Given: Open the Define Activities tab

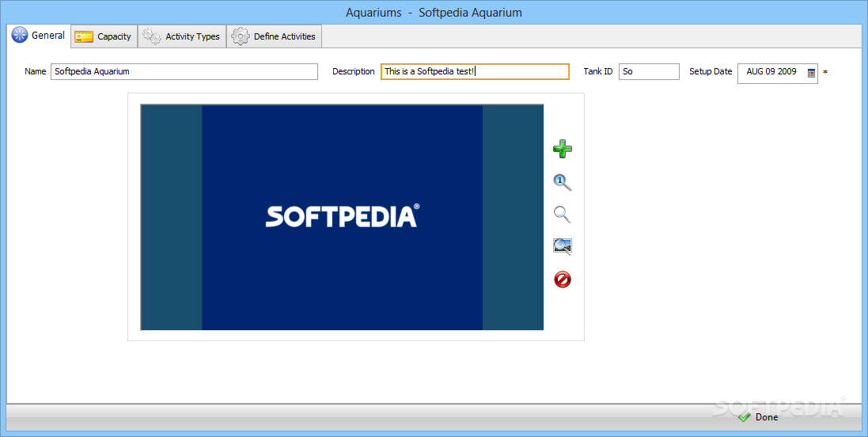Looking at the screenshot, I should tap(274, 36).
